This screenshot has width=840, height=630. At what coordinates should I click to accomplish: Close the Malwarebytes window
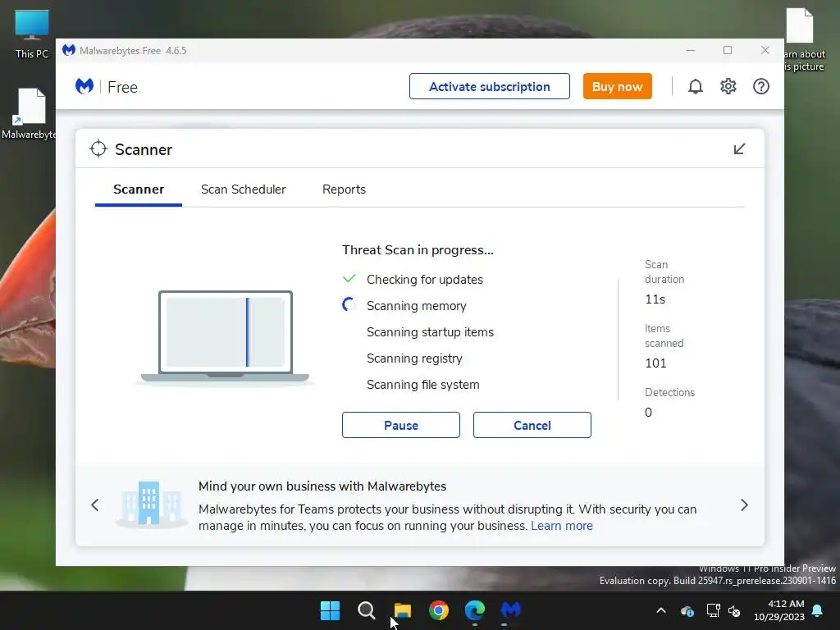pyautogui.click(x=765, y=50)
